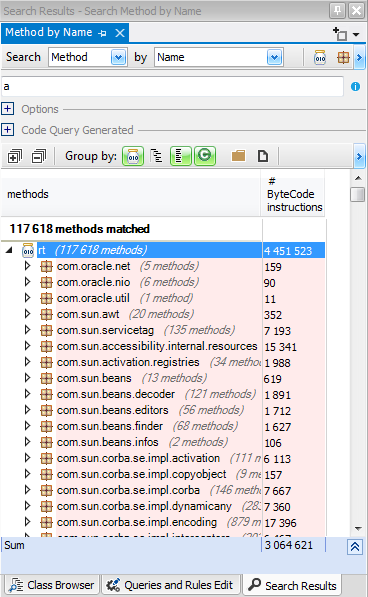Click the 15 341 bytecode value

[280, 347]
